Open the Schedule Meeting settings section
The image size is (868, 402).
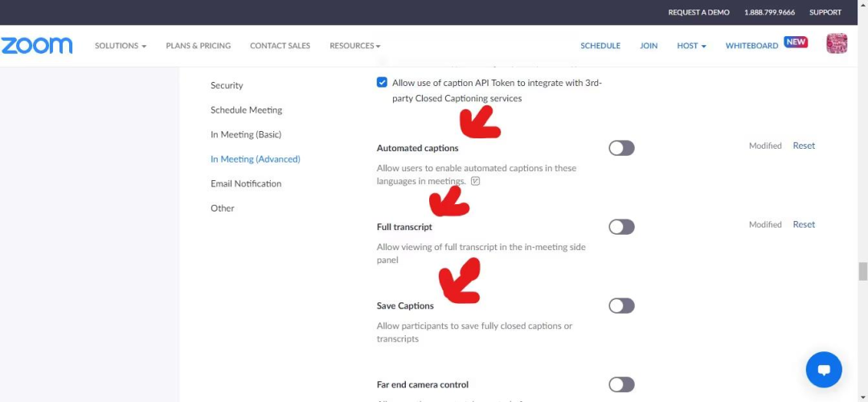247,110
